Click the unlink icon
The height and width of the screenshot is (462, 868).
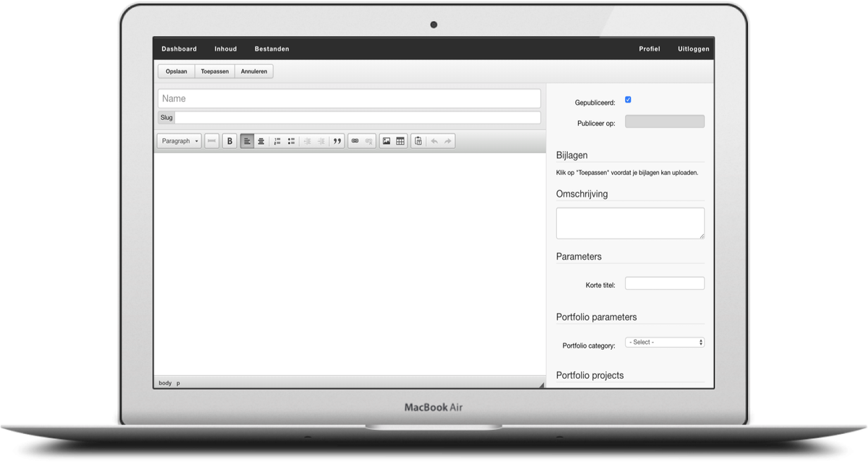[x=369, y=141]
